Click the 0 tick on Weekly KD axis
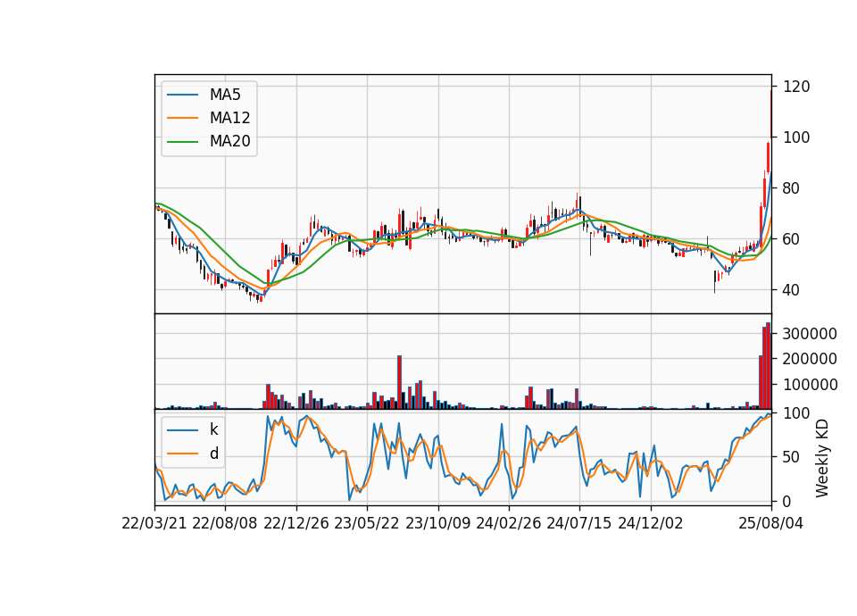The image size is (857, 616). coord(787,501)
